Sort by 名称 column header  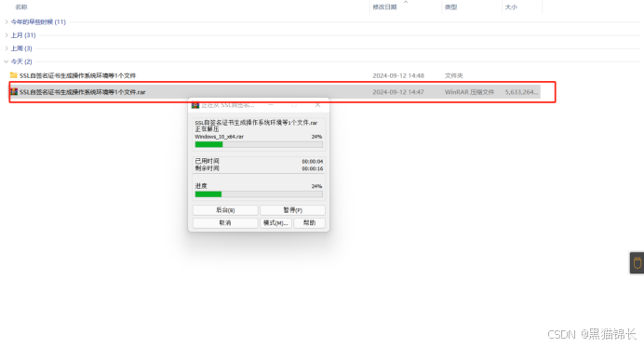(21, 7)
